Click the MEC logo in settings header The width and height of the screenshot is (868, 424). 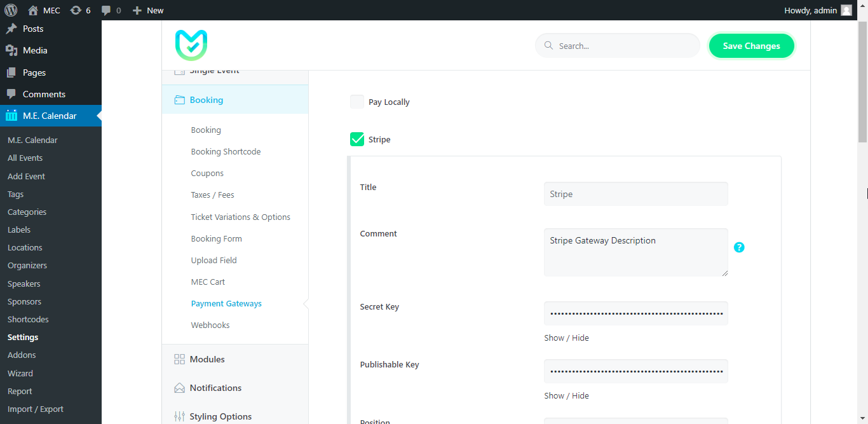pos(191,46)
